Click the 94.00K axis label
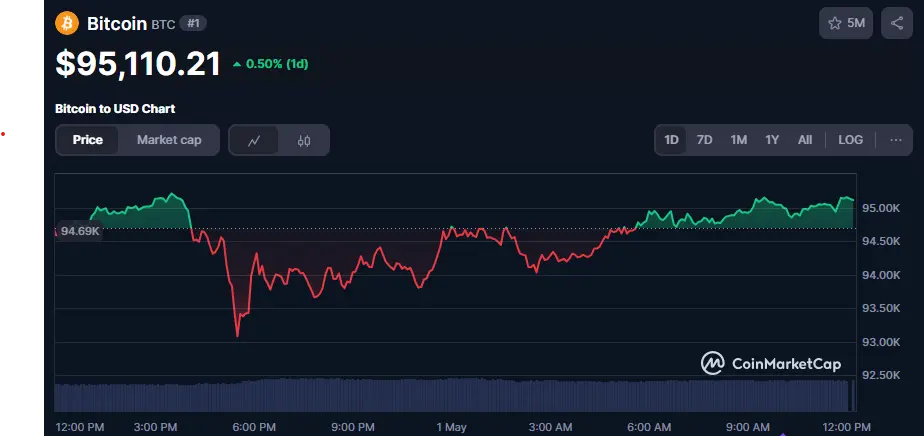Image resolution: width=924 pixels, height=436 pixels. coord(882,275)
